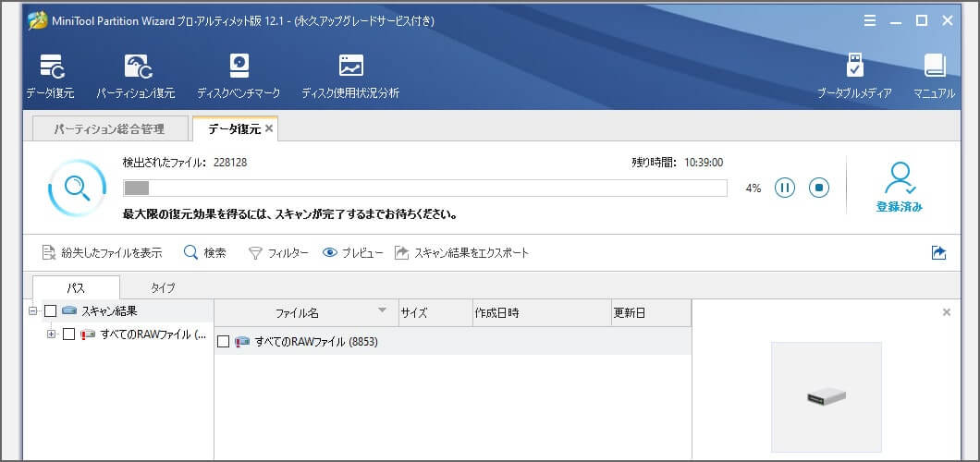Screen dimensions: 980x462
Task: Click the 検出されたファイル: 228128 text
Action: pos(185,163)
